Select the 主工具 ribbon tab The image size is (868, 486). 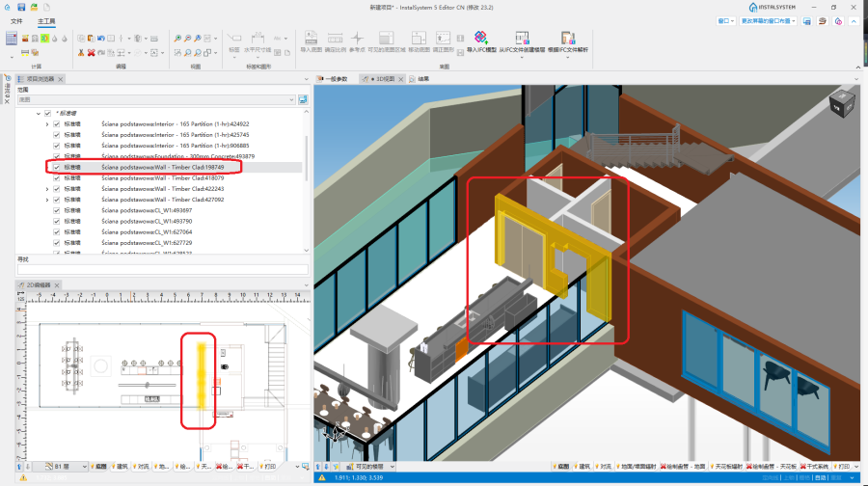pyautogui.click(x=46, y=21)
